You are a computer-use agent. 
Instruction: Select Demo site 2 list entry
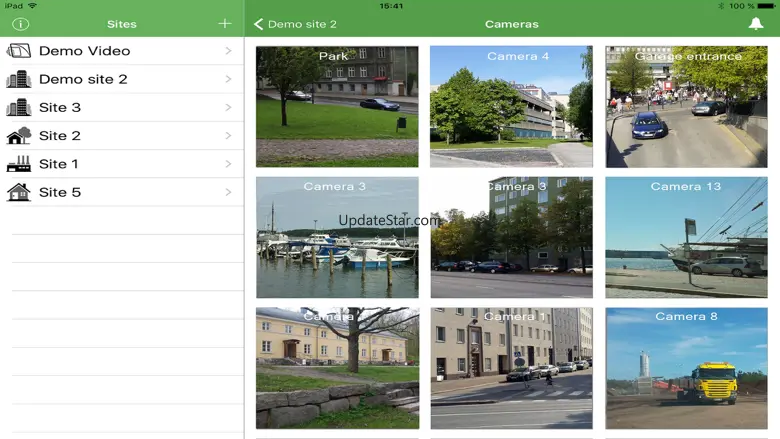click(x=122, y=79)
